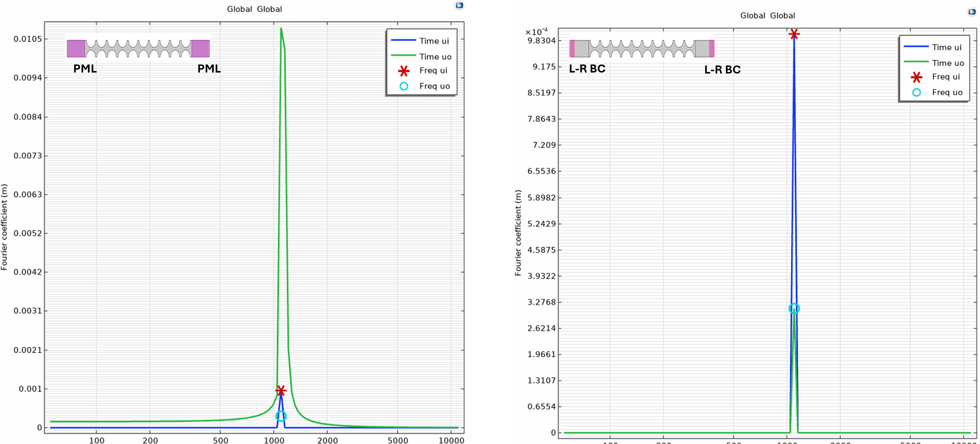
Task: Click the right plot title 'Global Global'
Action: coord(767,16)
